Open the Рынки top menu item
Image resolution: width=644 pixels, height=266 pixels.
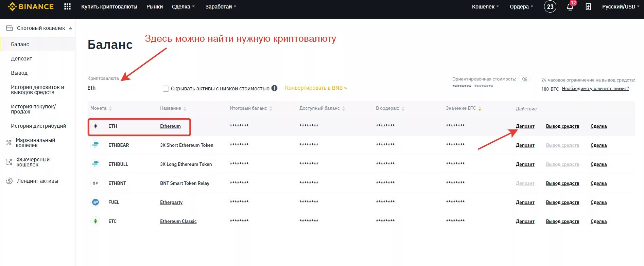click(x=155, y=6)
